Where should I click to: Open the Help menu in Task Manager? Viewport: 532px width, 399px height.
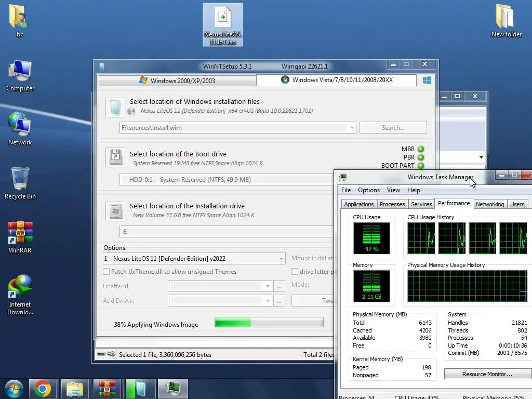(413, 190)
